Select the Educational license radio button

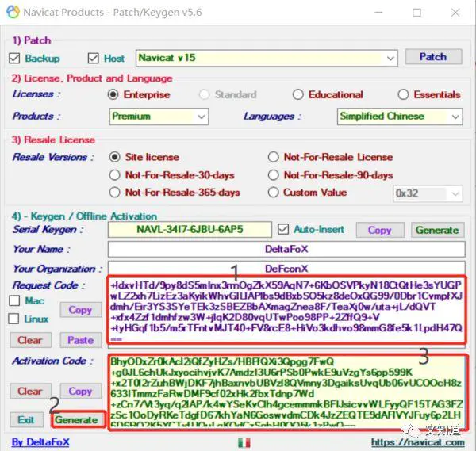coord(297,94)
